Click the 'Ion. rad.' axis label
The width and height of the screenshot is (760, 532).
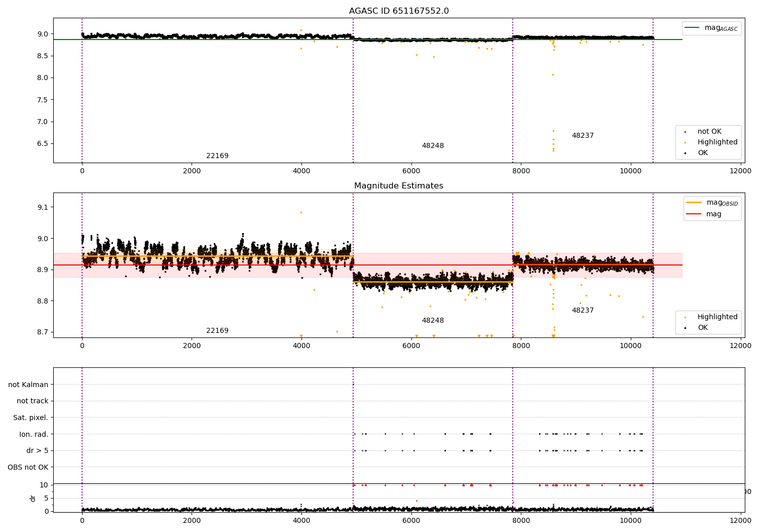tap(34, 434)
